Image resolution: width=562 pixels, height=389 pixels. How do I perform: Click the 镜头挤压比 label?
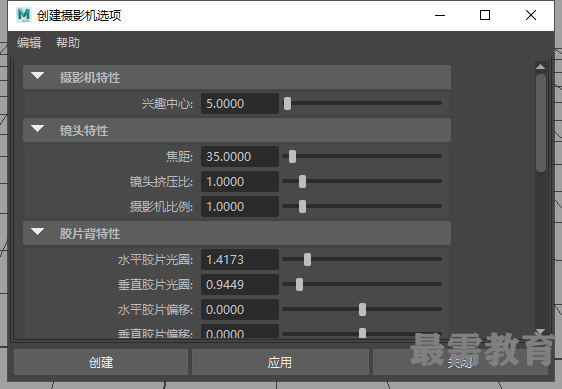pos(161,182)
